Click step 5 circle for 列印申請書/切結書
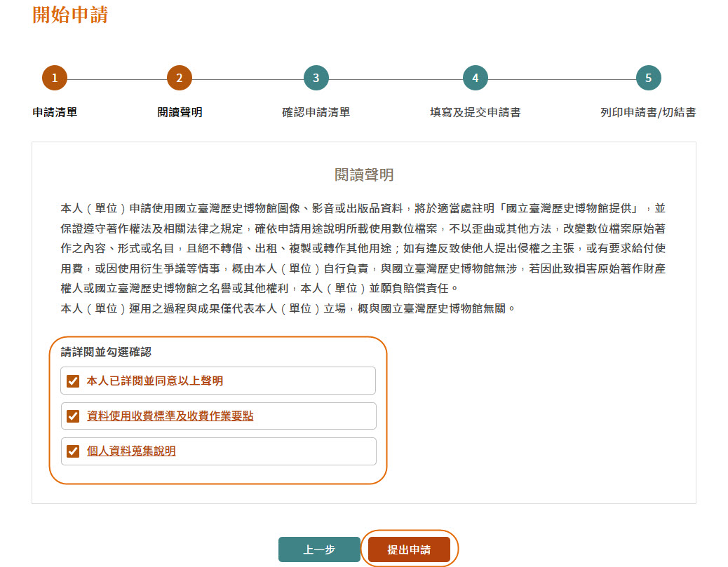Image resolution: width=728 pixels, height=567 pixels. pos(649,78)
